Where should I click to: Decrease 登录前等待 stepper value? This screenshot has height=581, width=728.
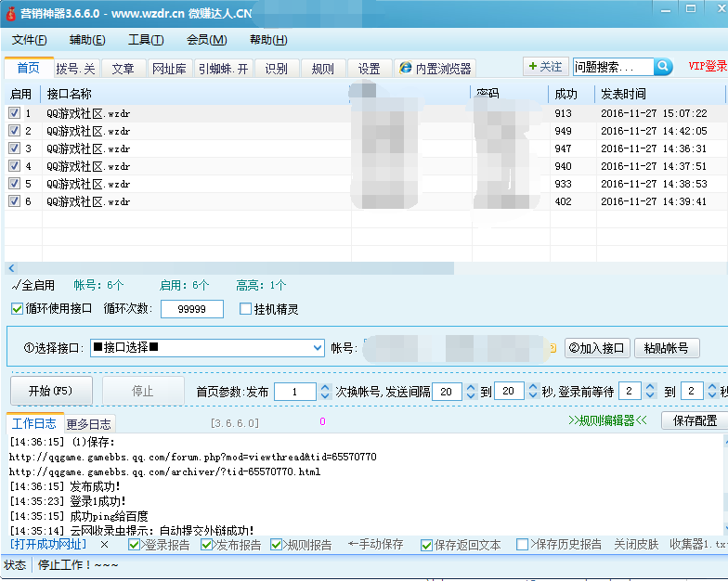tap(650, 395)
